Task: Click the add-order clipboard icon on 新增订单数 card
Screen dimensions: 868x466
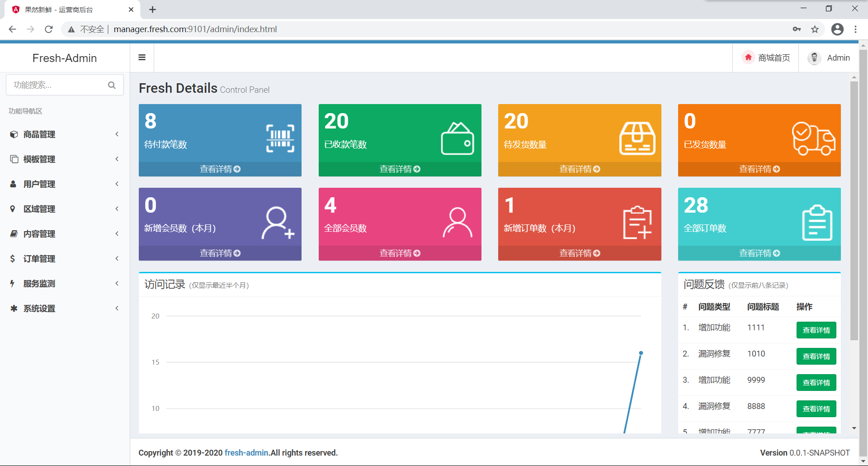Action: pyautogui.click(x=637, y=222)
